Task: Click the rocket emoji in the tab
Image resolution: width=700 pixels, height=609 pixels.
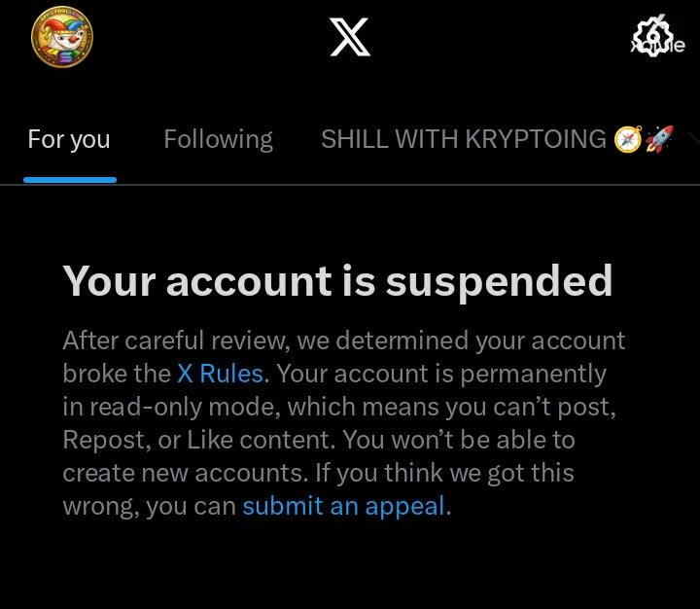Action: tap(659, 140)
